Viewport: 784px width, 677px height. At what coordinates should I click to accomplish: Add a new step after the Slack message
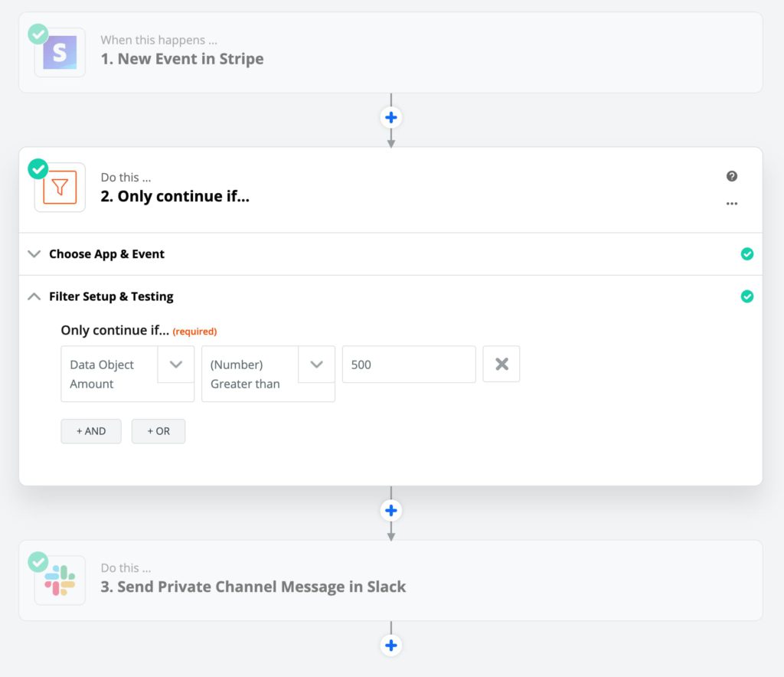(391, 646)
